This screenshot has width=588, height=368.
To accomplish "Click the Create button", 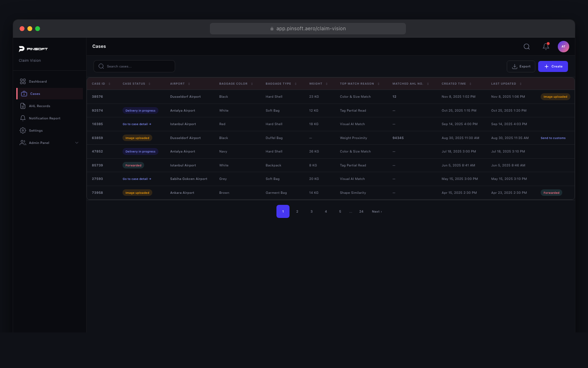I will pyautogui.click(x=553, y=66).
